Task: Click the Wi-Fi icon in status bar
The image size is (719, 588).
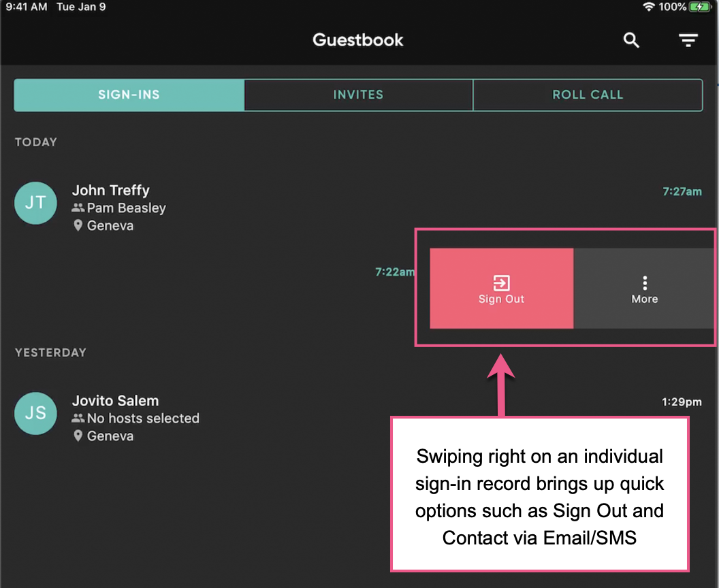Action: coord(649,7)
